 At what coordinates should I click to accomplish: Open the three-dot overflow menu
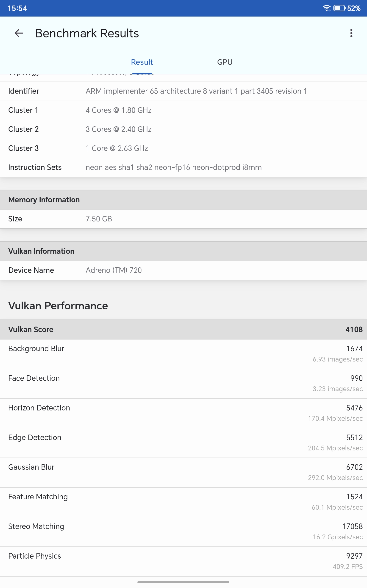pos(351,33)
